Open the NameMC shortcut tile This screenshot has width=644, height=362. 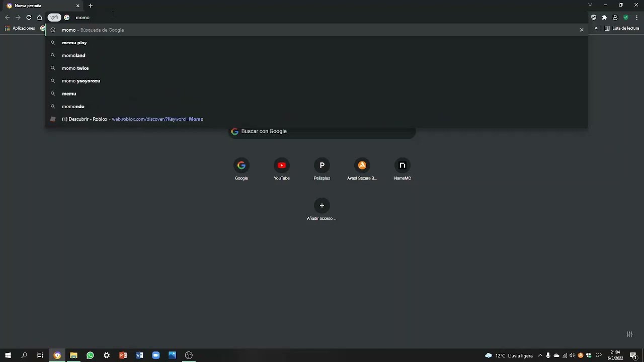click(x=403, y=169)
